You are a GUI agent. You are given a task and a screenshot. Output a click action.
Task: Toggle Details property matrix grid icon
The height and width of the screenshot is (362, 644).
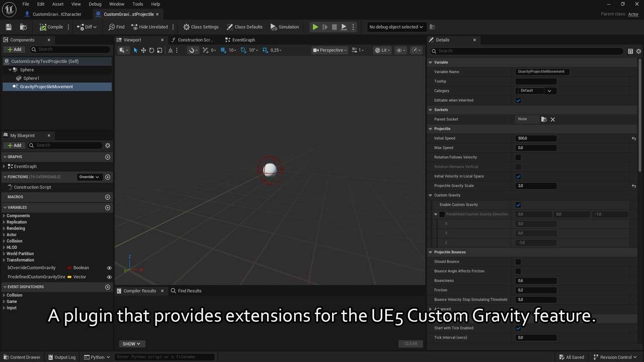click(630, 51)
